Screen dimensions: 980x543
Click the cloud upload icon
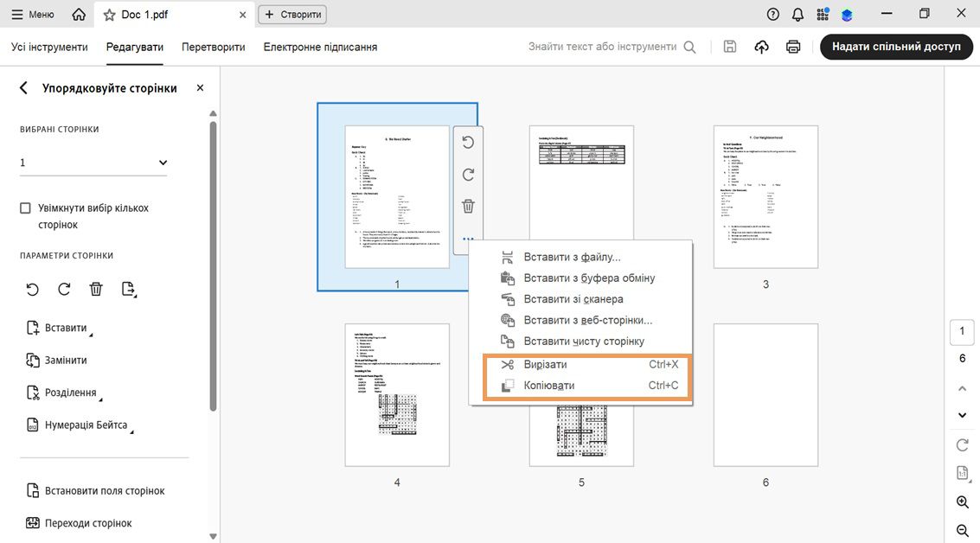pyautogui.click(x=761, y=47)
